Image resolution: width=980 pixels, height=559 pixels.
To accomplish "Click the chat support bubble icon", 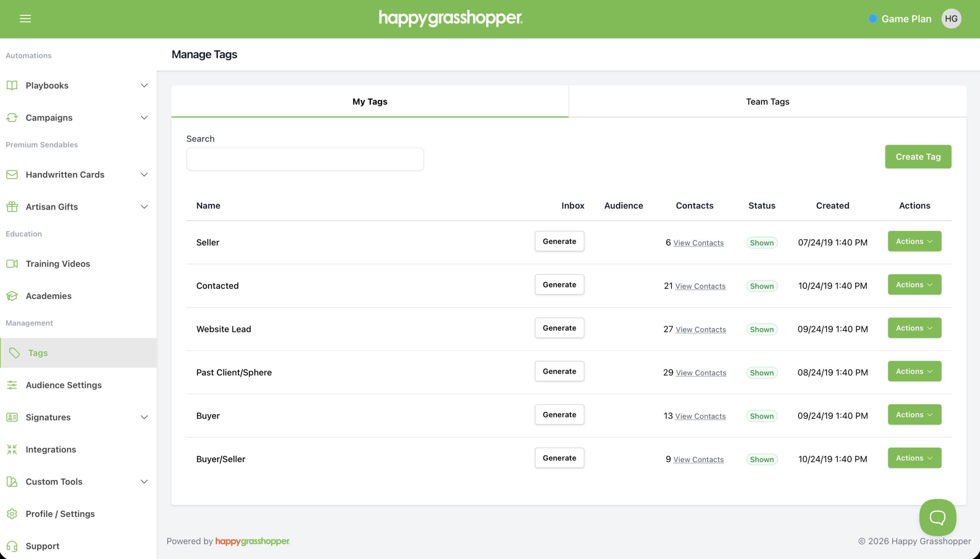I will tap(938, 517).
